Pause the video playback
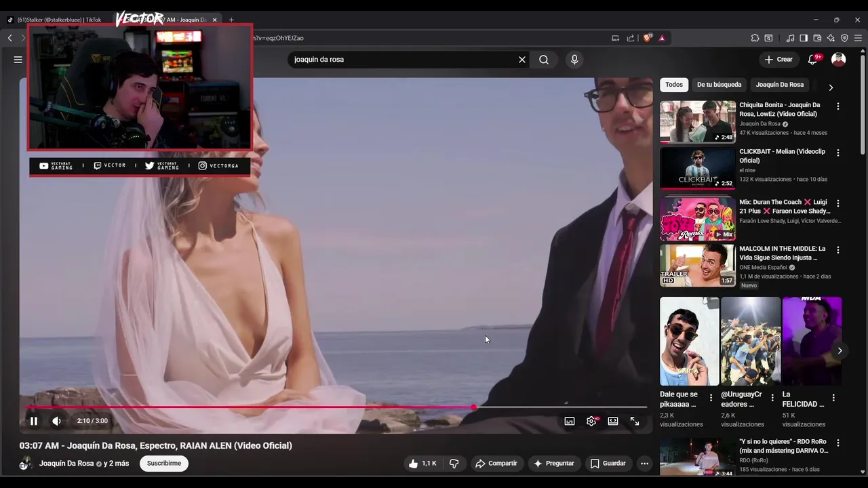Viewport: 868px width, 488px height. pyautogui.click(x=33, y=421)
